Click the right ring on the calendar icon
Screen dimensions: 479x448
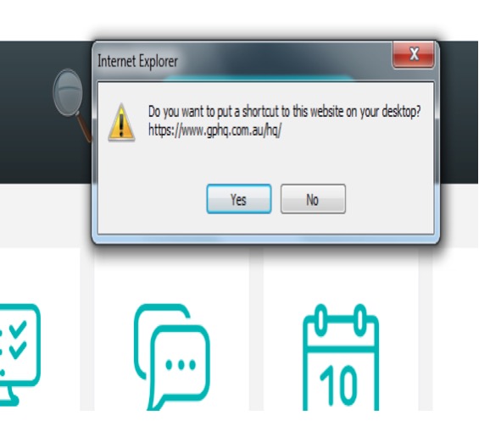(360, 320)
